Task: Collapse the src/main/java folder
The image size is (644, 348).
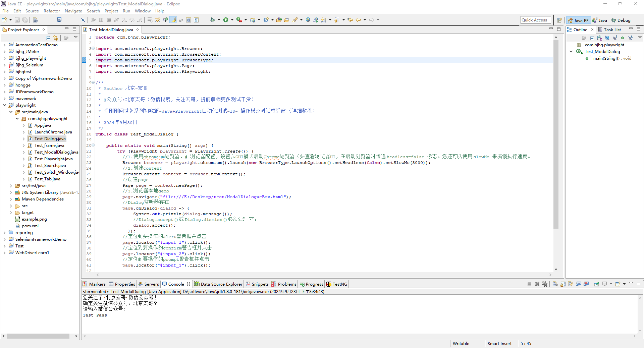Action: click(x=11, y=112)
